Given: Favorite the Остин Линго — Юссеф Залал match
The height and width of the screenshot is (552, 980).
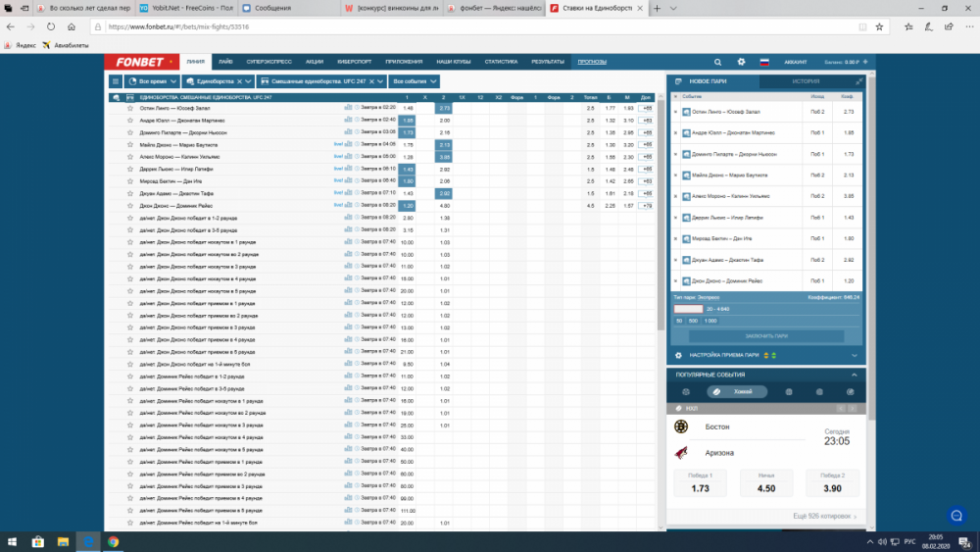Looking at the screenshot, I should pos(130,108).
